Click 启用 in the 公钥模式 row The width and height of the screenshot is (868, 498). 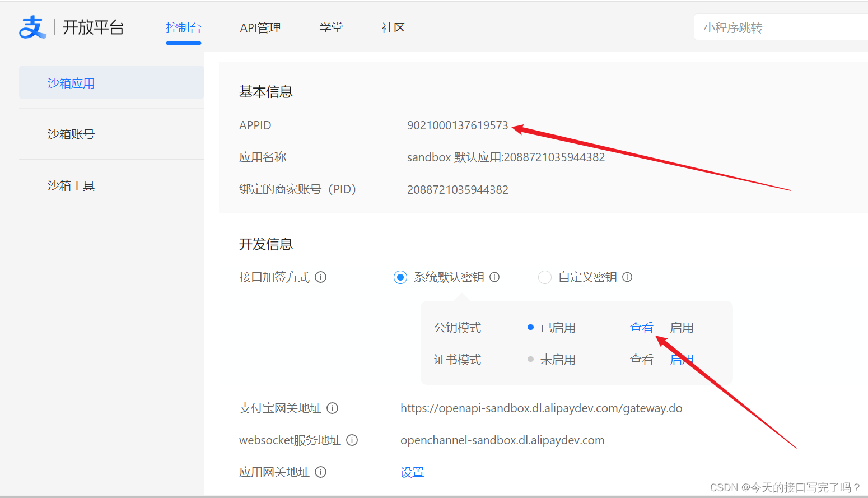[682, 327]
